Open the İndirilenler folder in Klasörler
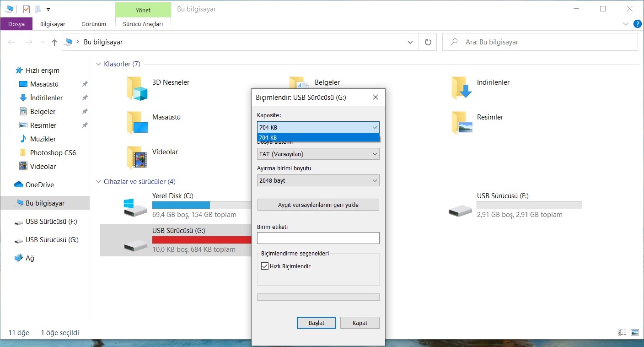644x347 pixels. (462, 87)
